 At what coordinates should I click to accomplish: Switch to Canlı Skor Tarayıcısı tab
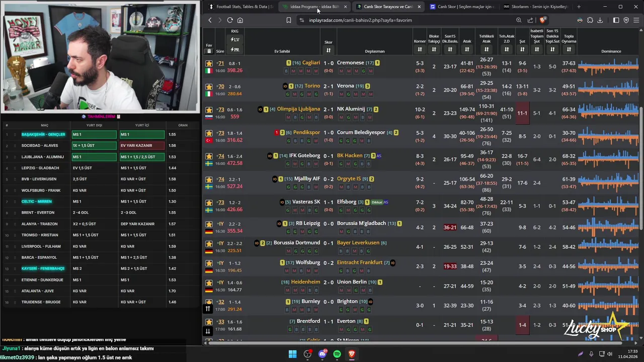388,7
